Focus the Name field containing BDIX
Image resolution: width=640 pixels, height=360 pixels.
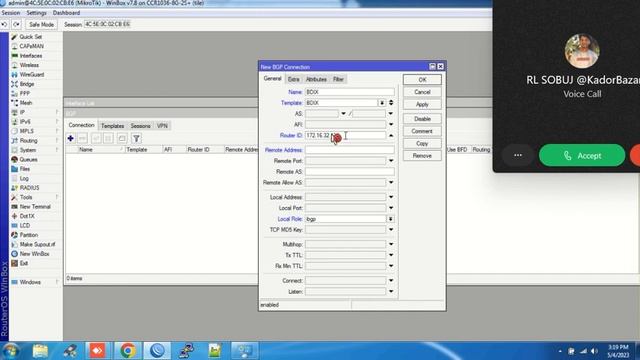[x=350, y=92]
